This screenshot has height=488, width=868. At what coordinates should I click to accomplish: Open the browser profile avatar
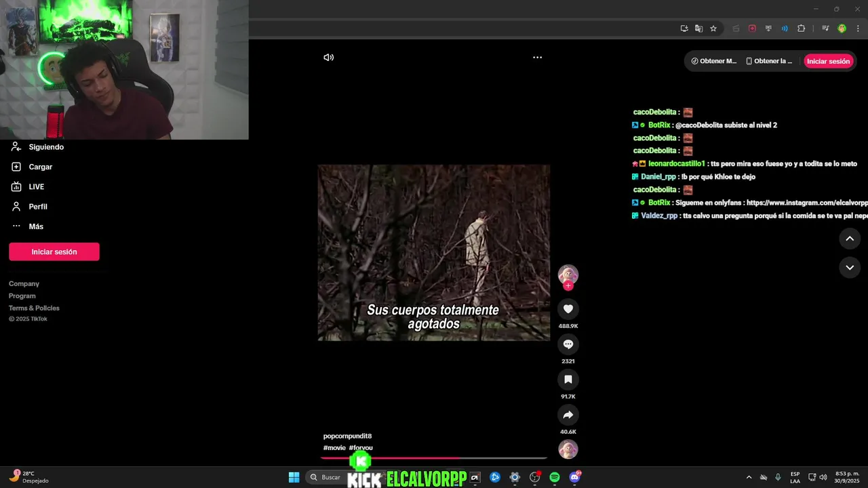click(x=842, y=28)
